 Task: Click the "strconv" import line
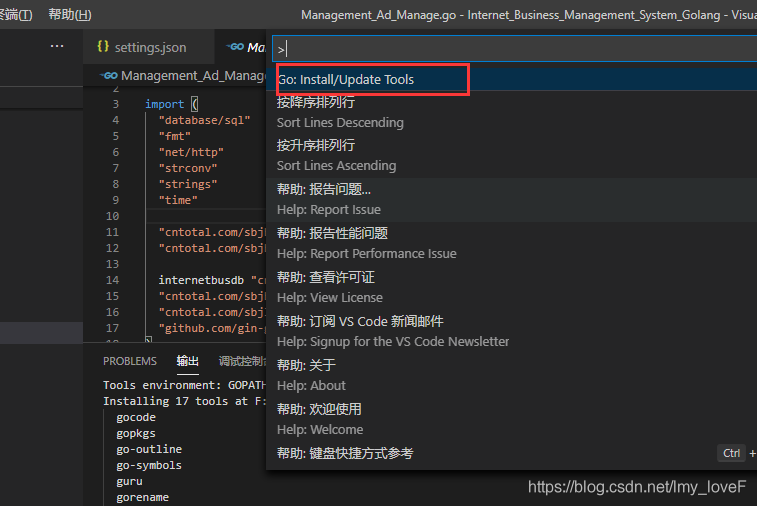click(188, 168)
